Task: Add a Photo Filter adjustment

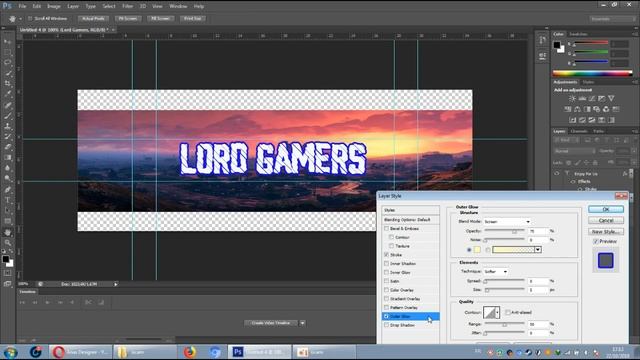Action: click(x=597, y=109)
